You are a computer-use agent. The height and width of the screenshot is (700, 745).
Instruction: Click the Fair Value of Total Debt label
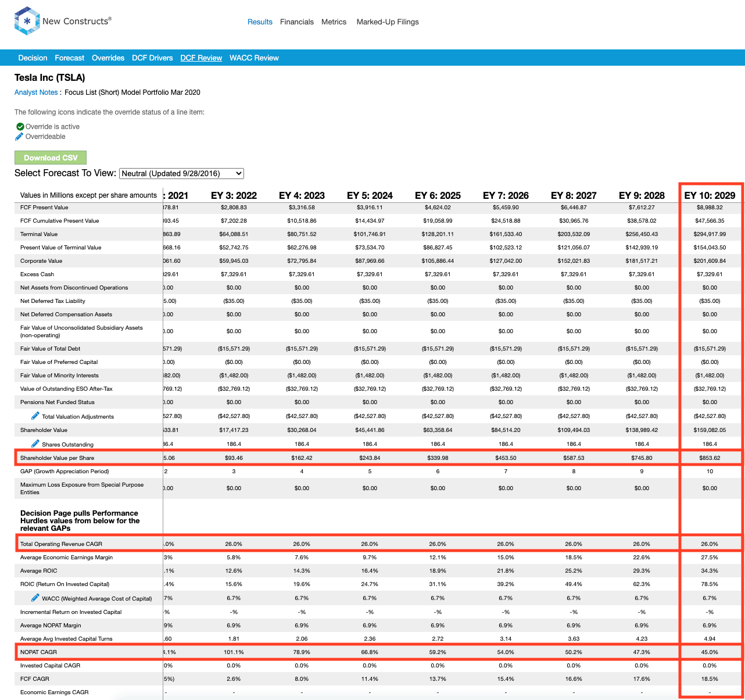(x=51, y=349)
